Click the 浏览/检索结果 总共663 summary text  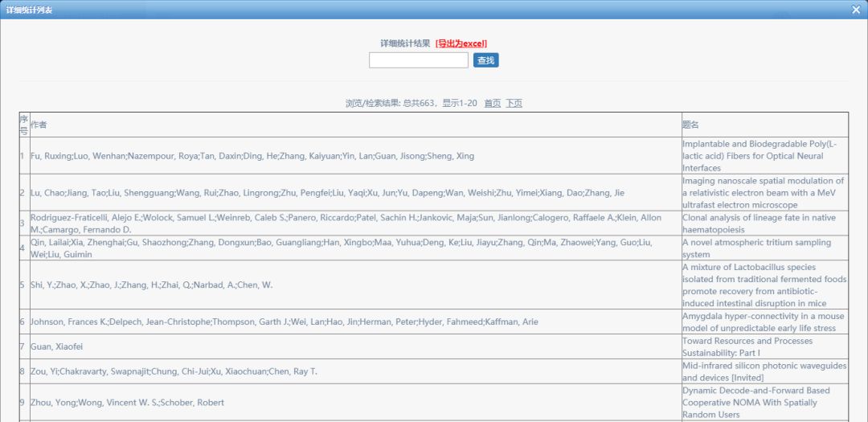tap(411, 103)
